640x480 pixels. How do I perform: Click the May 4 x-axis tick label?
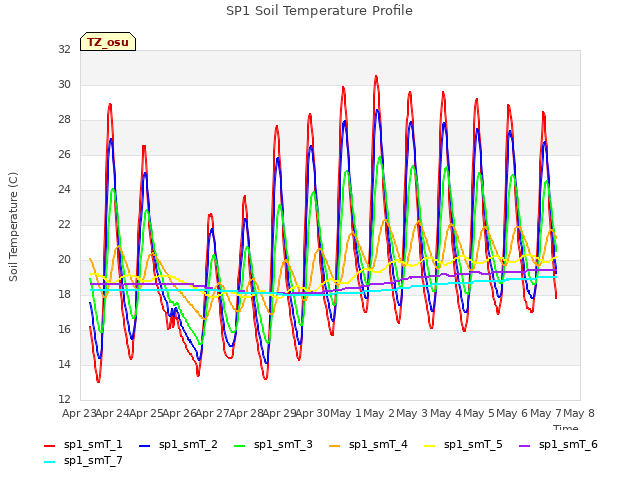coord(446,413)
